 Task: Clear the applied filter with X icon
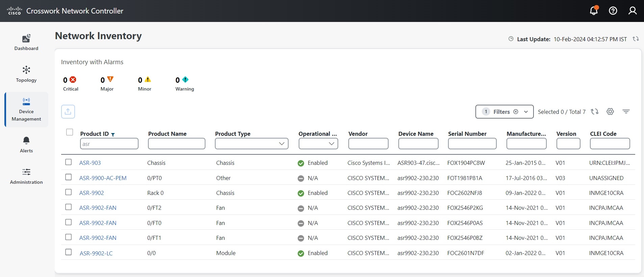516,112
